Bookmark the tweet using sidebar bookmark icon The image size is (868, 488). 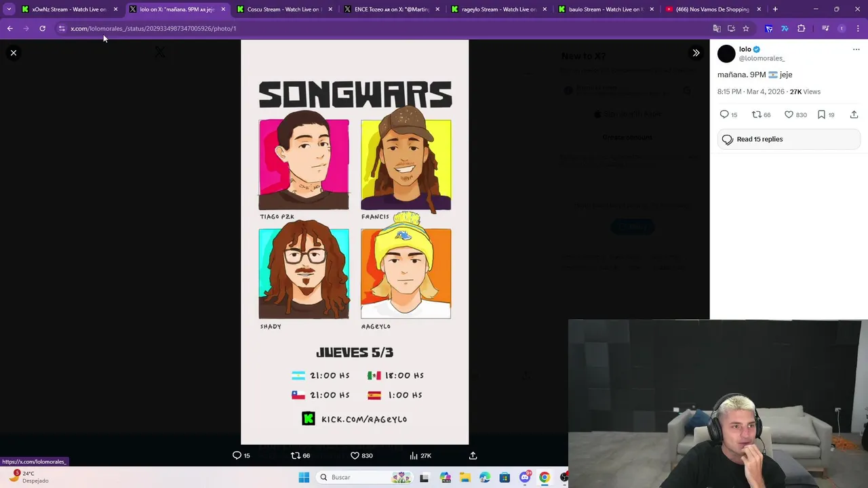point(821,115)
